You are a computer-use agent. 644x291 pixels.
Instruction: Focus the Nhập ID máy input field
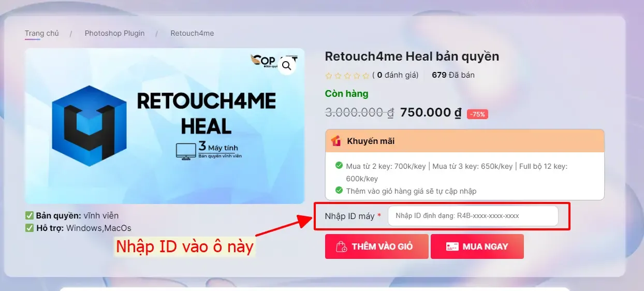(x=473, y=216)
